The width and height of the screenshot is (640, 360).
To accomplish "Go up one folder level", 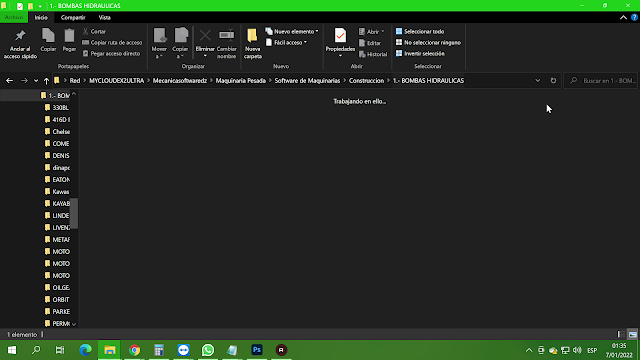I will 46,81.
